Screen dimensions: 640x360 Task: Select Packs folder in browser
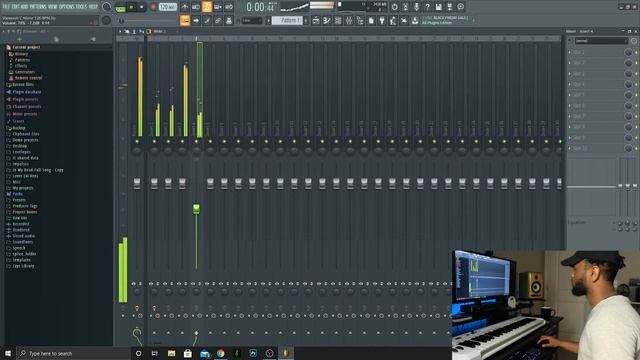coord(17,194)
